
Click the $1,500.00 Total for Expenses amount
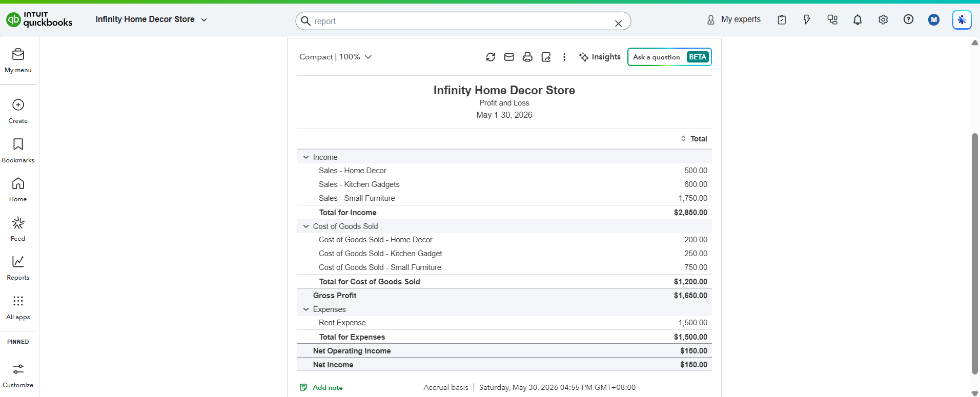(x=690, y=337)
